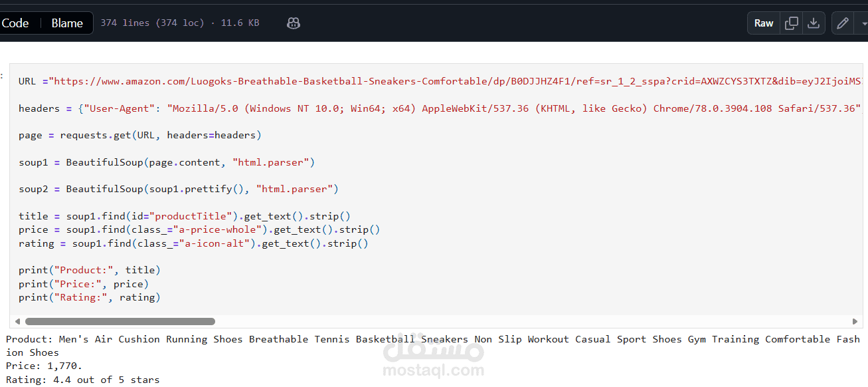Open the Copilot icon menu
Image resolution: width=868 pixels, height=387 pixels.
coord(294,23)
